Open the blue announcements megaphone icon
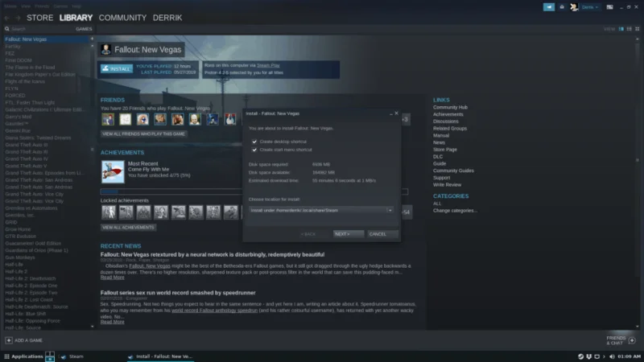 tap(549, 7)
